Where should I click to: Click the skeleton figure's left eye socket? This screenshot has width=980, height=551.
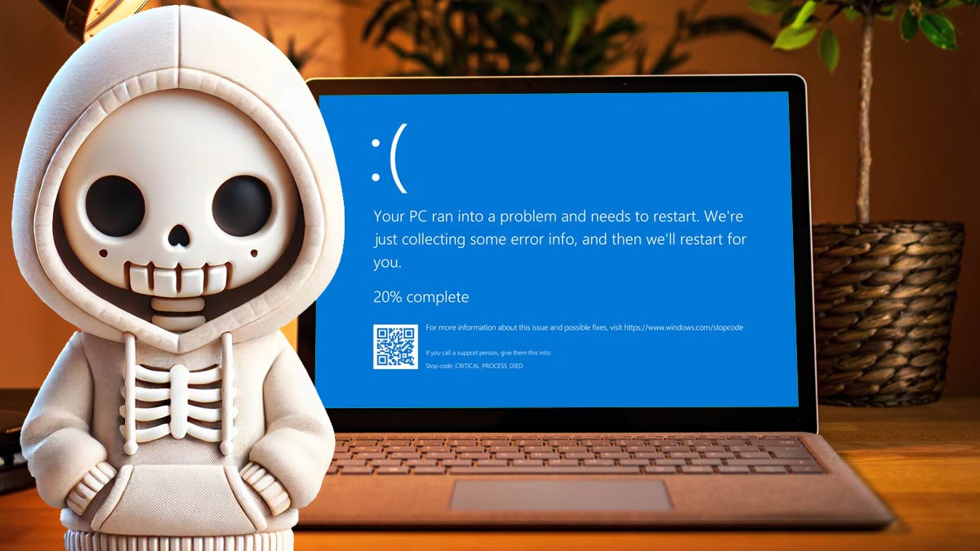[115, 206]
